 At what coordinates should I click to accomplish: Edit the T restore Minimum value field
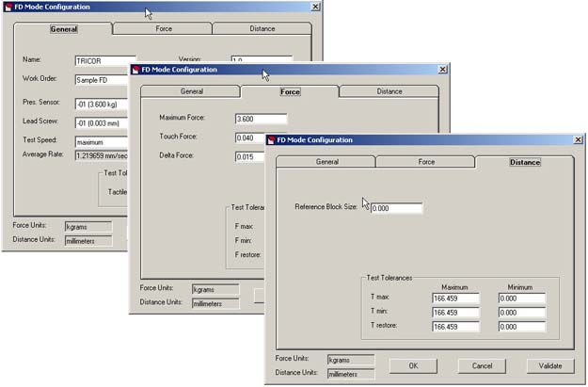click(x=521, y=327)
